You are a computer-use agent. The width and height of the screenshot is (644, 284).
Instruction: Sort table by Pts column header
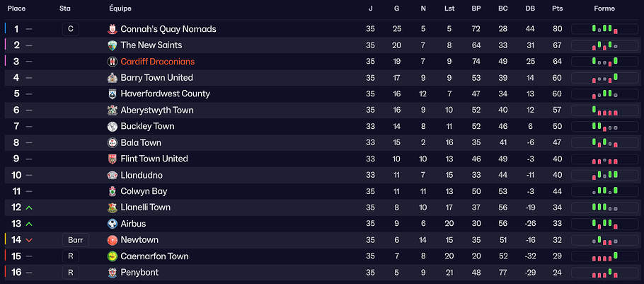pyautogui.click(x=557, y=8)
